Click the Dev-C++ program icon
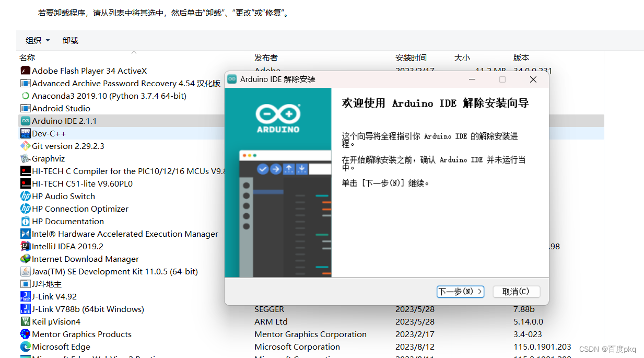 (x=25, y=133)
